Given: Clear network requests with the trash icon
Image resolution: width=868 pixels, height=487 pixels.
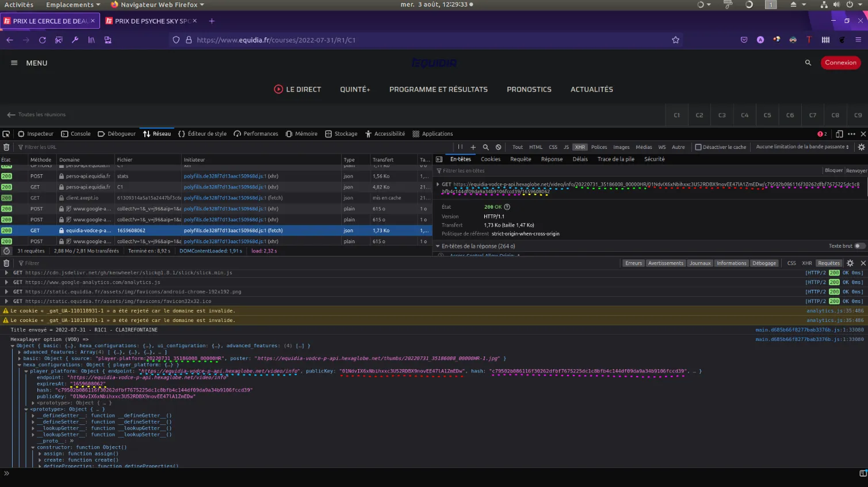Looking at the screenshot, I should (x=6, y=147).
